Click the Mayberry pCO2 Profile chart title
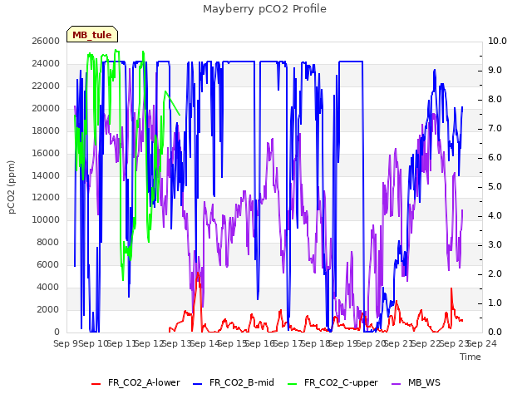Image resolution: width=532 pixels, height=399 pixels. pos(264,9)
